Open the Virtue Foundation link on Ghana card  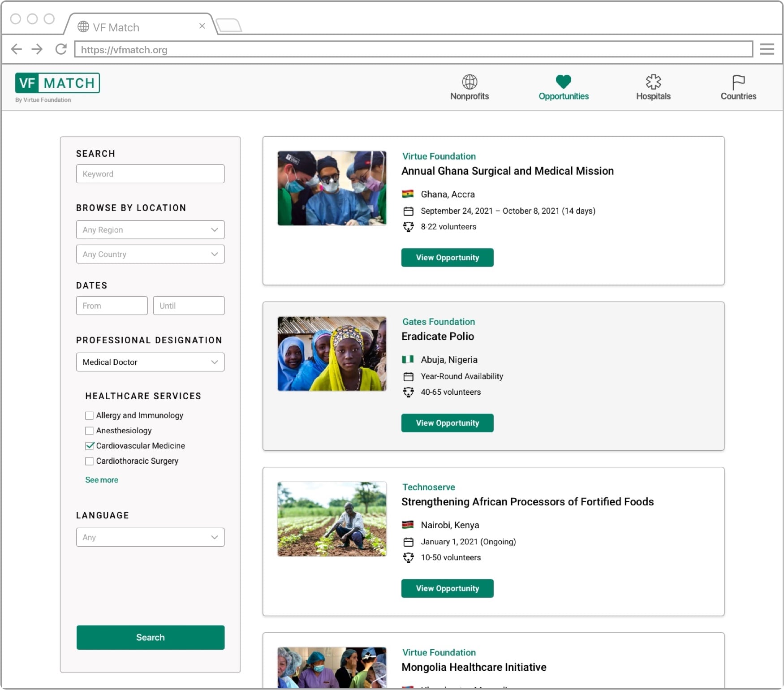pos(439,156)
